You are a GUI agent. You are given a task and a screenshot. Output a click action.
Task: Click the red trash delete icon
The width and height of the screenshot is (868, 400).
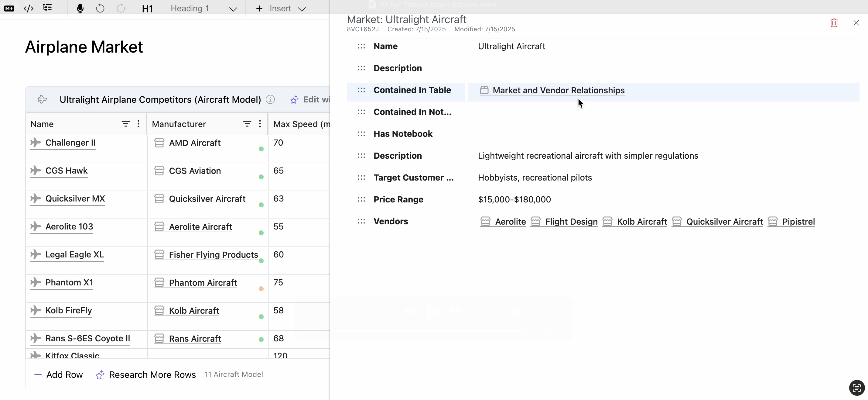tap(834, 23)
